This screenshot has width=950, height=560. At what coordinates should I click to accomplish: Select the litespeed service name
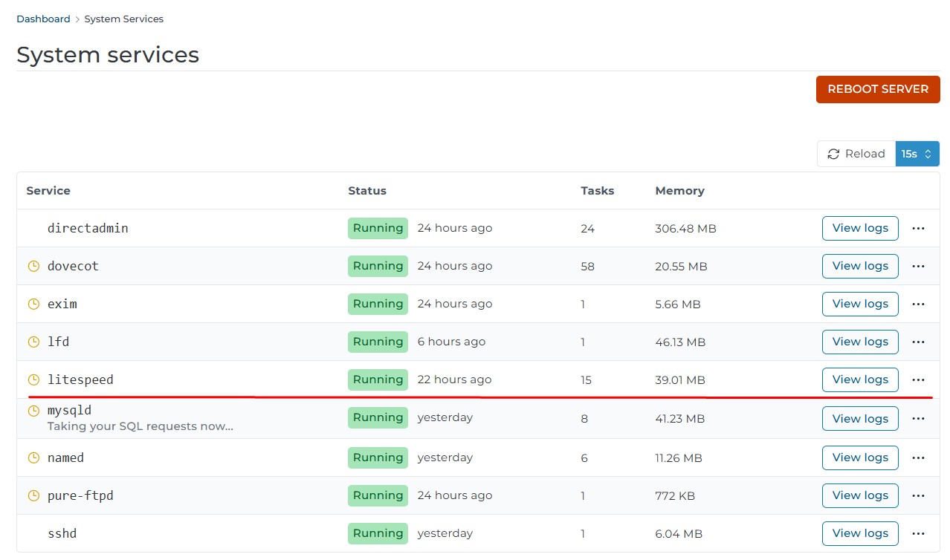80,380
